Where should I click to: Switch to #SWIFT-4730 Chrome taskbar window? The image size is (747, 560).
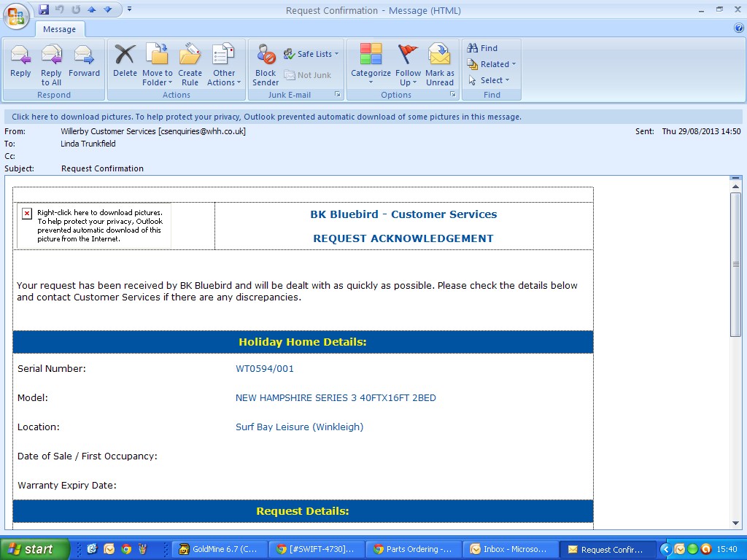(x=317, y=549)
